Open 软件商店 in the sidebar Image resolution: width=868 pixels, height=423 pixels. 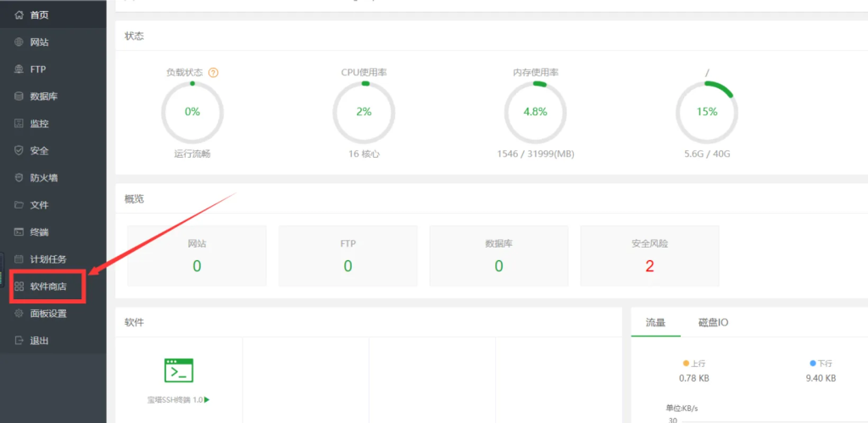point(47,287)
